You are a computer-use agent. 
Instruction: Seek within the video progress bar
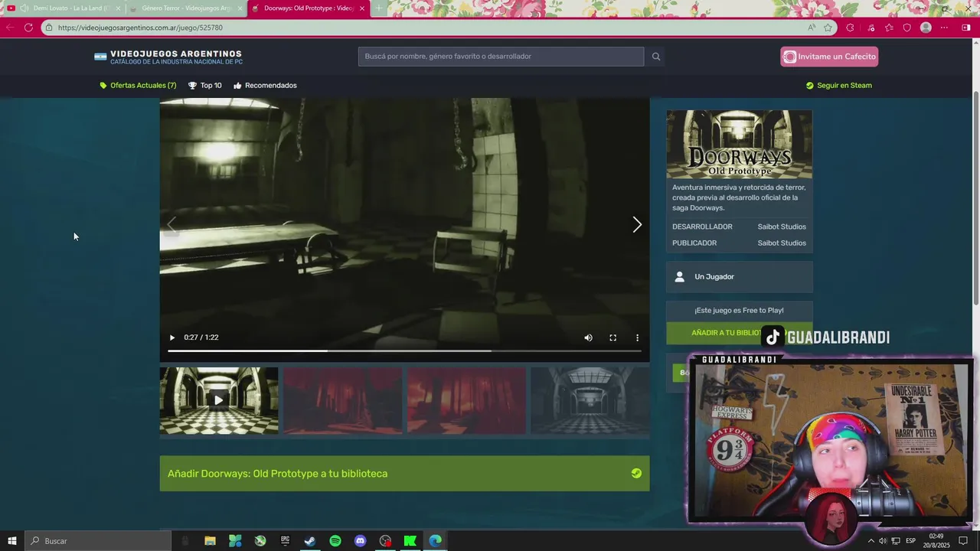pyautogui.click(x=404, y=350)
